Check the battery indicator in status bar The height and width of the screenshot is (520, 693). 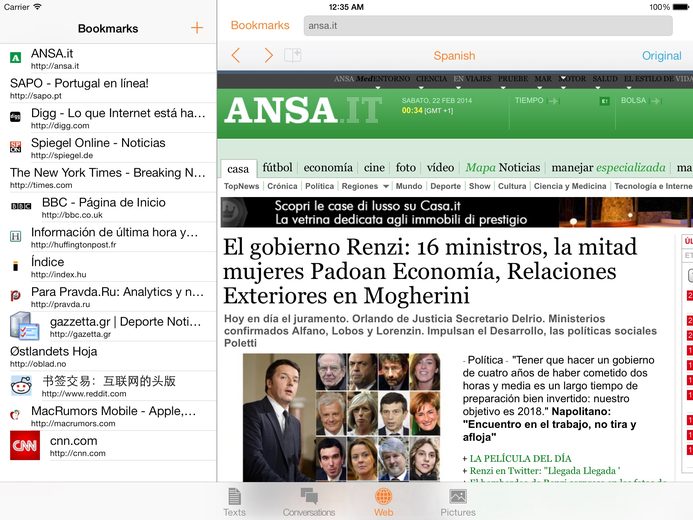[x=681, y=7]
